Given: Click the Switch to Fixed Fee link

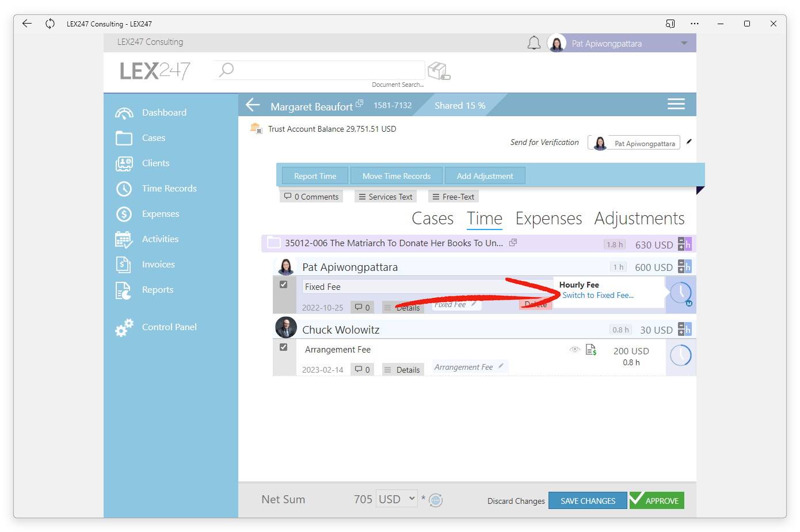Looking at the screenshot, I should (x=598, y=295).
